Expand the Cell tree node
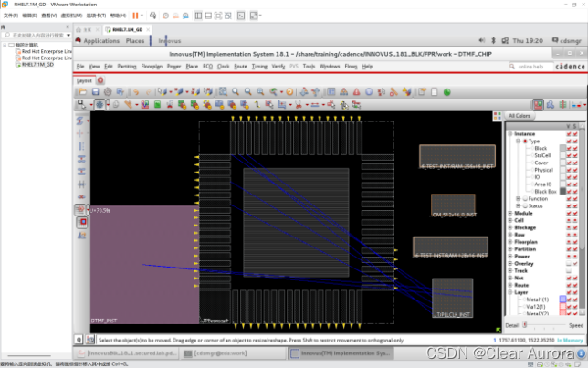Image resolution: width=588 pixels, height=368 pixels. (x=510, y=220)
